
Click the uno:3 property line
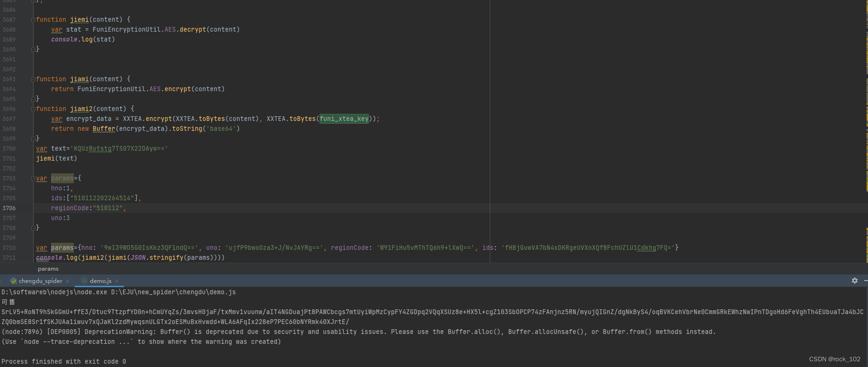click(x=61, y=218)
